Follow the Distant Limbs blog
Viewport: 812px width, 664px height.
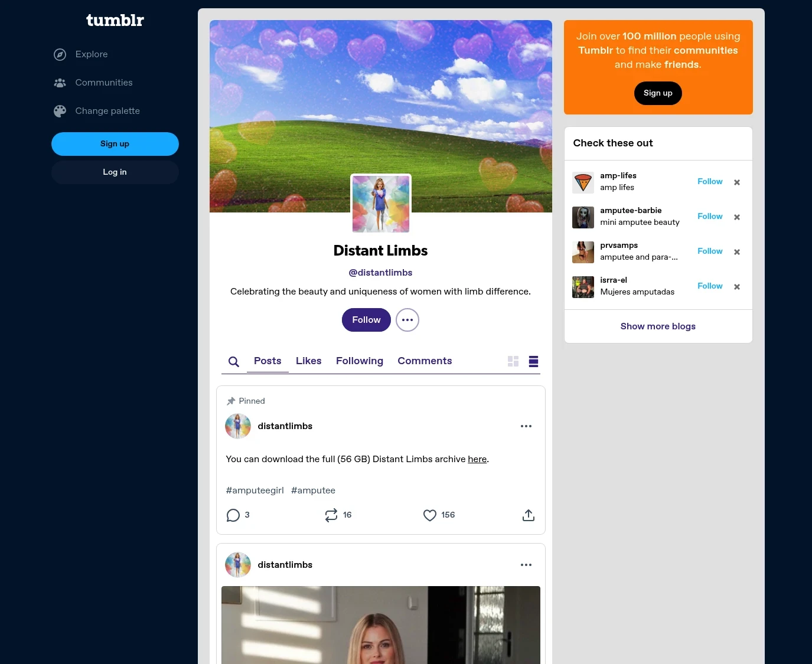tap(366, 320)
